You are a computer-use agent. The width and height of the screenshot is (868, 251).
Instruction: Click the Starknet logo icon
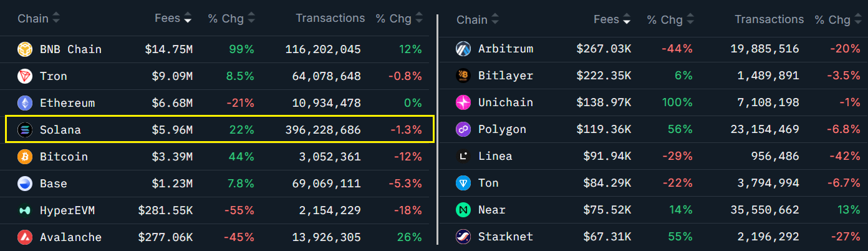tap(463, 237)
